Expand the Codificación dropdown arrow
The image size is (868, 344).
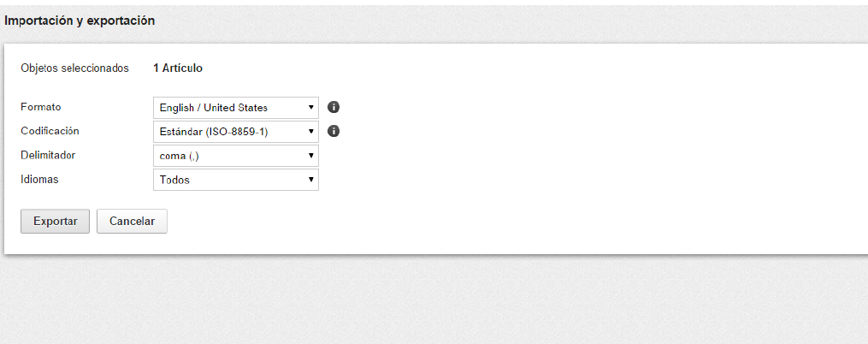(311, 132)
